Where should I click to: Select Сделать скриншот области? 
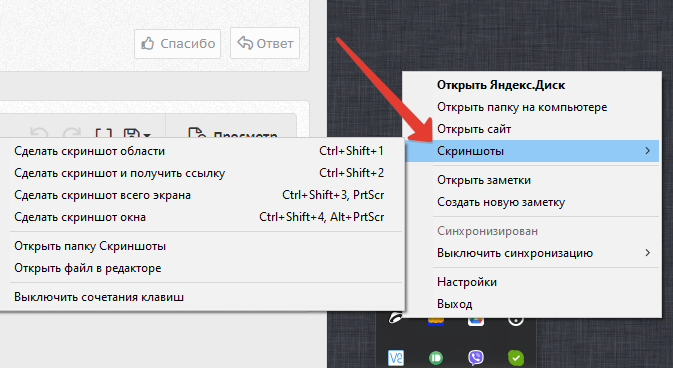click(x=201, y=151)
